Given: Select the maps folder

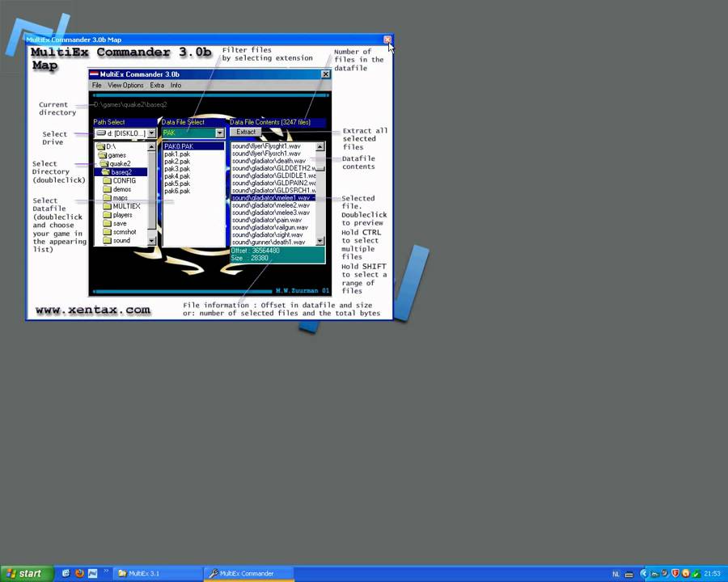Looking at the screenshot, I should 116,198.
